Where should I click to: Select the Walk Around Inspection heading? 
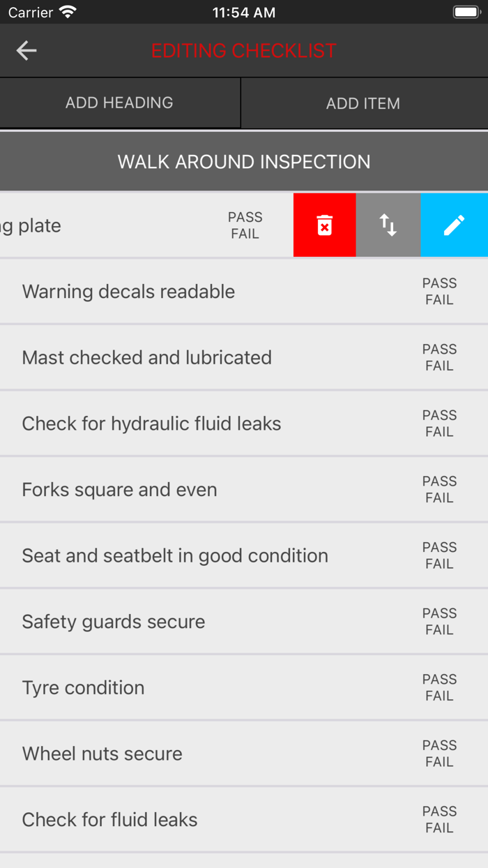(x=244, y=162)
